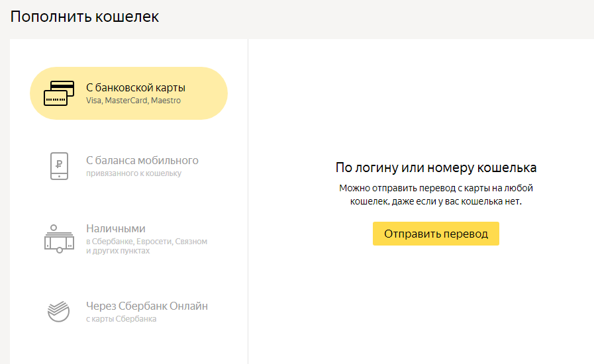
Task: Click the mobile phone ruble icon
Action: 59,166
